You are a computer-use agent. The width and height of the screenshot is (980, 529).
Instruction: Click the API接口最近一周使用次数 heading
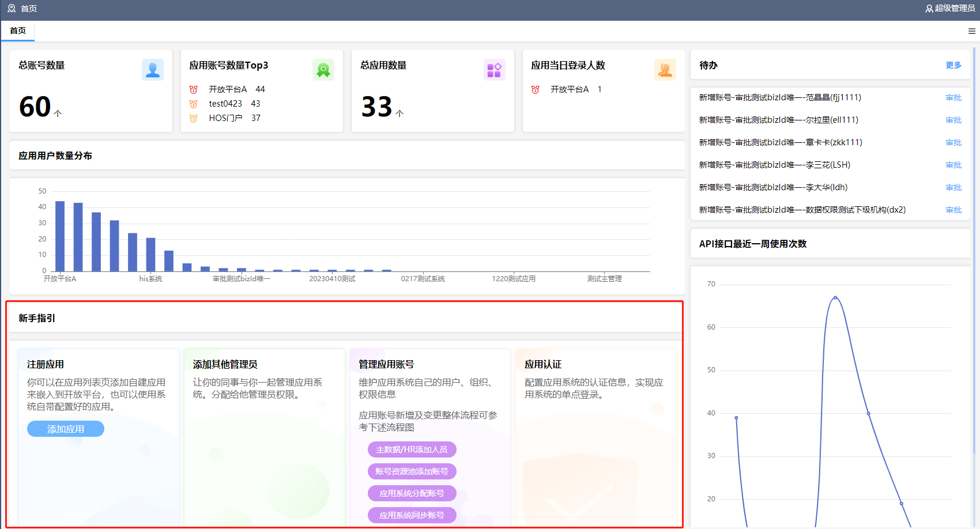pyautogui.click(x=753, y=244)
